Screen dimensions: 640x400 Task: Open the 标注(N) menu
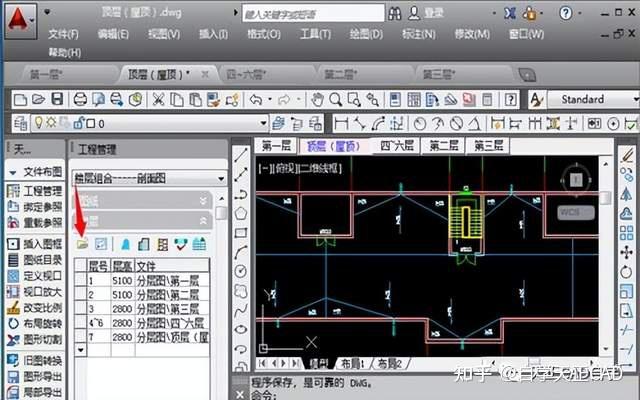pyautogui.click(x=418, y=33)
